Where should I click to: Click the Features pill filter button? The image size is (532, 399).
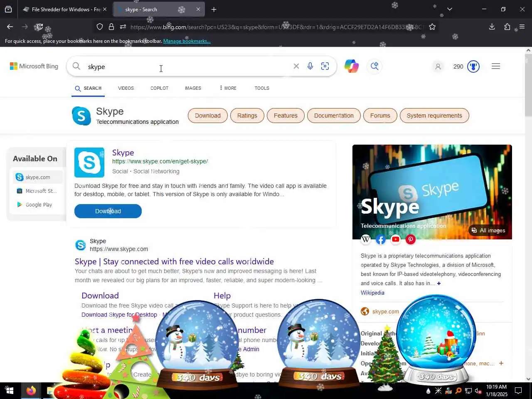(286, 116)
